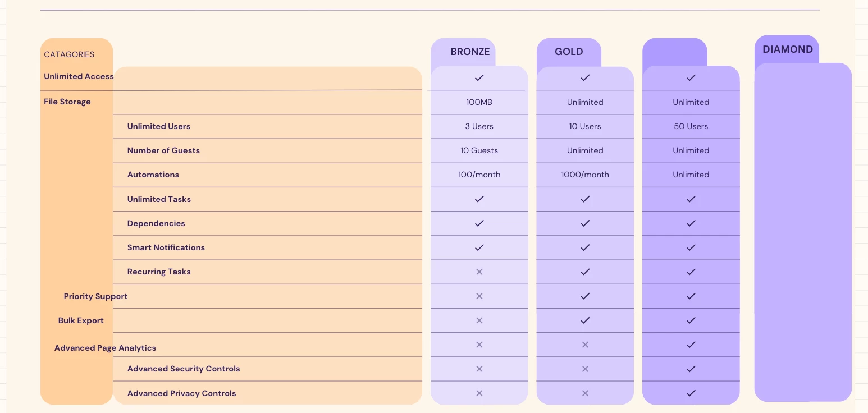
Task: Click the 100MB File Storage cell
Action: coord(479,102)
